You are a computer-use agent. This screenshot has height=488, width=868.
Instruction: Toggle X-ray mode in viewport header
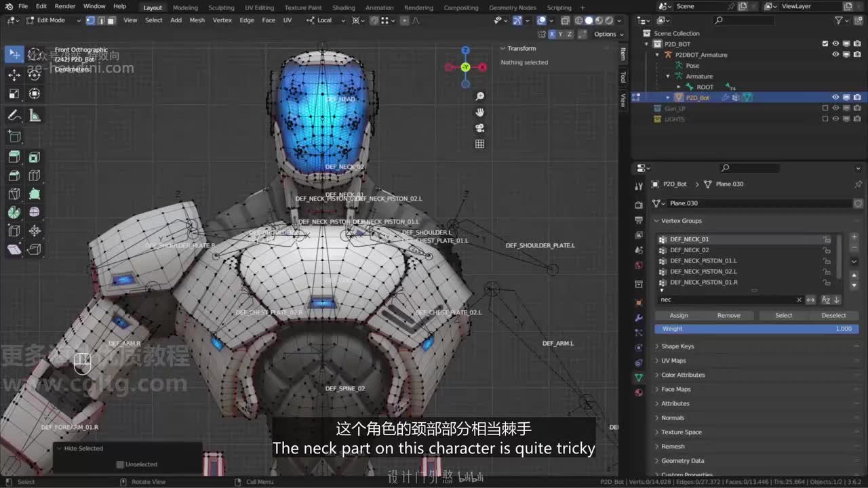point(566,20)
